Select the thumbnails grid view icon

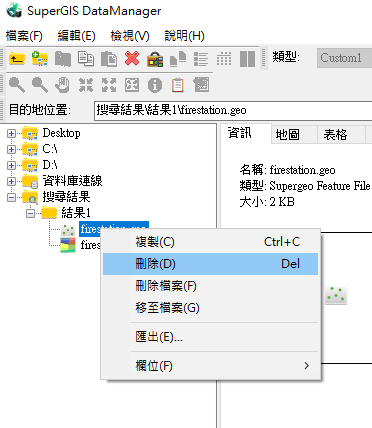click(224, 59)
